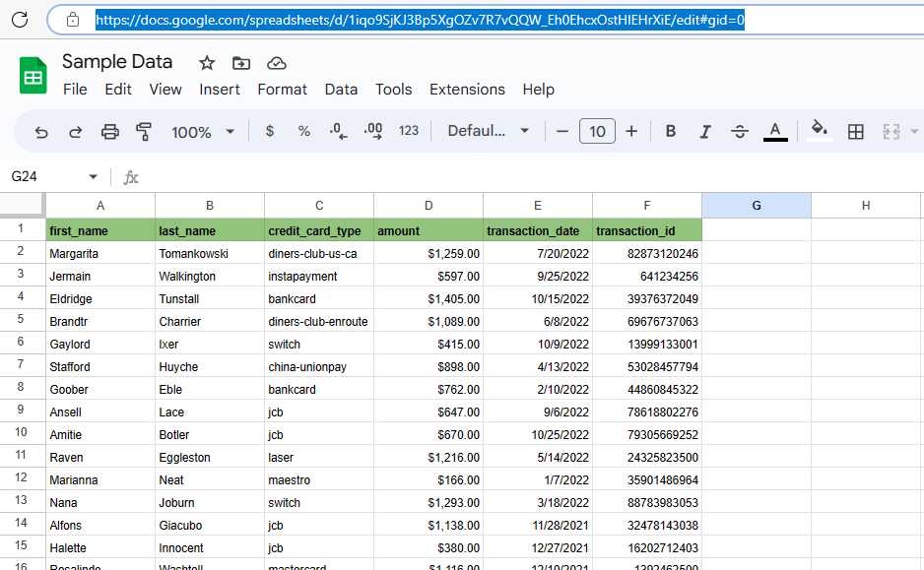Select the cell with diners-club-enroute
This screenshot has width=924, height=570.
click(x=319, y=322)
